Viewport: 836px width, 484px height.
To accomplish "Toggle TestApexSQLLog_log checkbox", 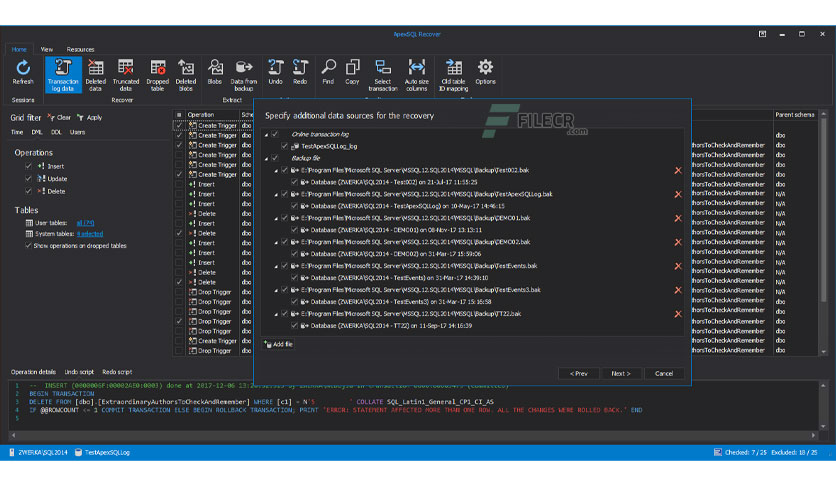I will coord(285,146).
